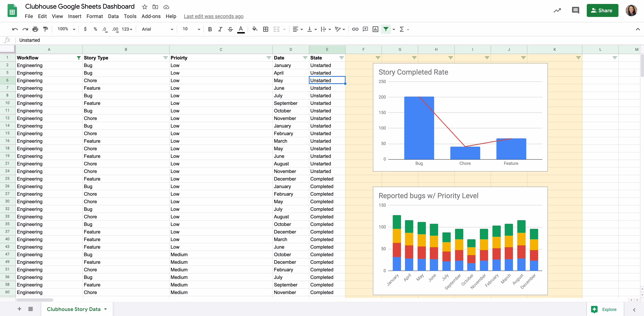Open the text rotation dropdown
The image size is (644, 316).
pos(340,29)
